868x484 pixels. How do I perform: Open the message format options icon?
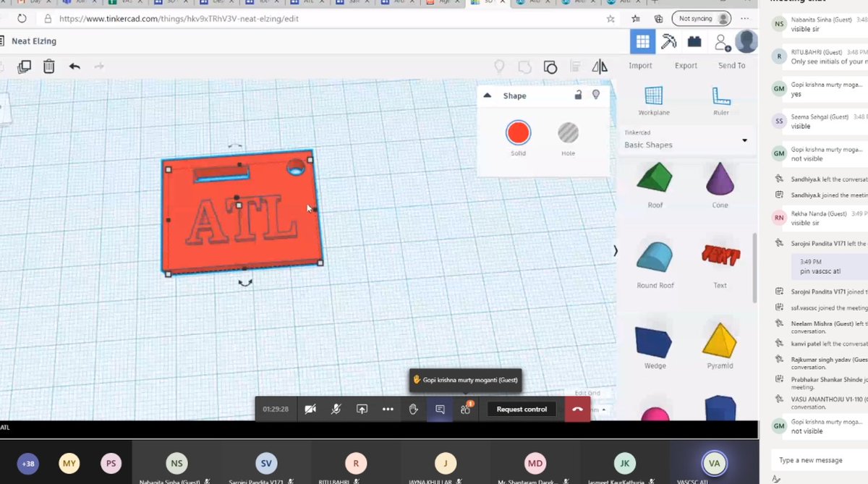[776, 478]
